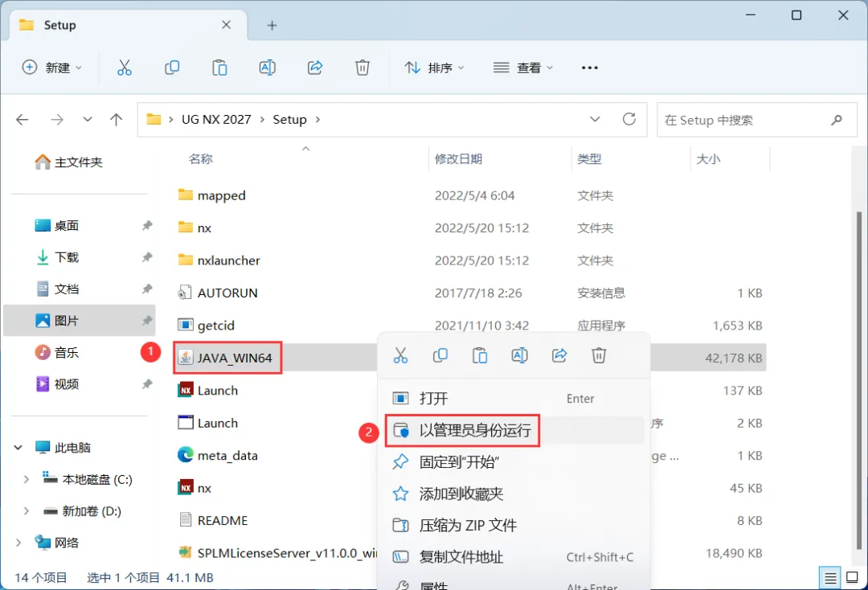Go forward with the right arrow

point(57,120)
